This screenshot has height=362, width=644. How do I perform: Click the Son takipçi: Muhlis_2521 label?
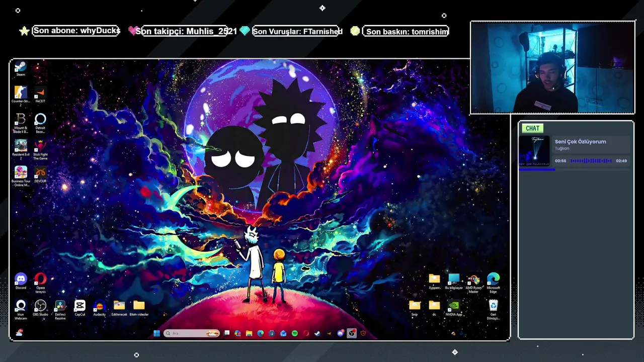[186, 31]
